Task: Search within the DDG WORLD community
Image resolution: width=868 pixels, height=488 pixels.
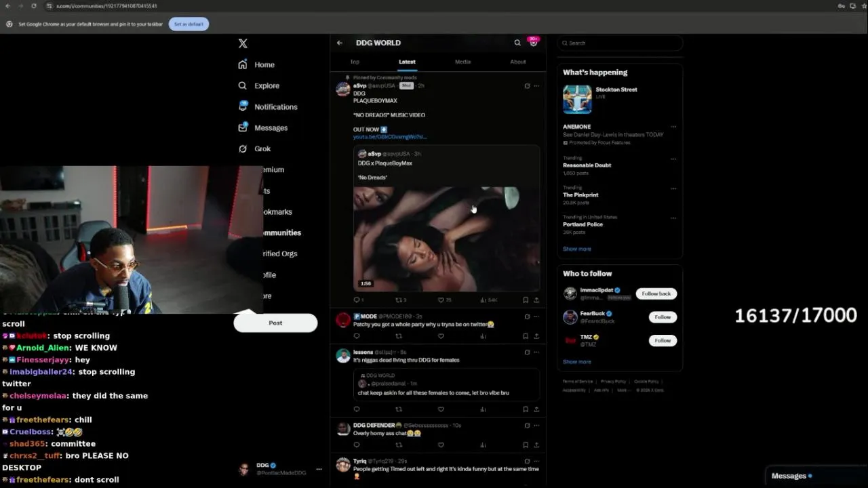Action: point(517,43)
